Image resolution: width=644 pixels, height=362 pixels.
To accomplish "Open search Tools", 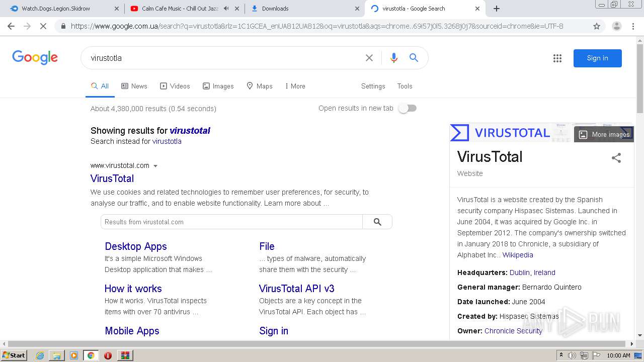I will (x=405, y=86).
